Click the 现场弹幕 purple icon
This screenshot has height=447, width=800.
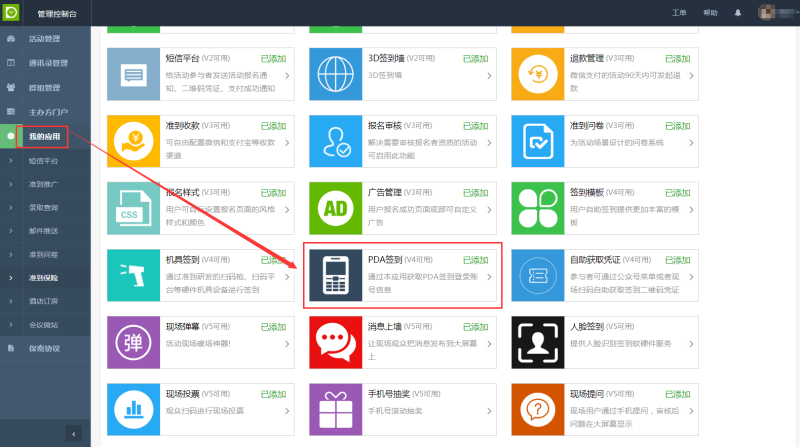tap(133, 341)
